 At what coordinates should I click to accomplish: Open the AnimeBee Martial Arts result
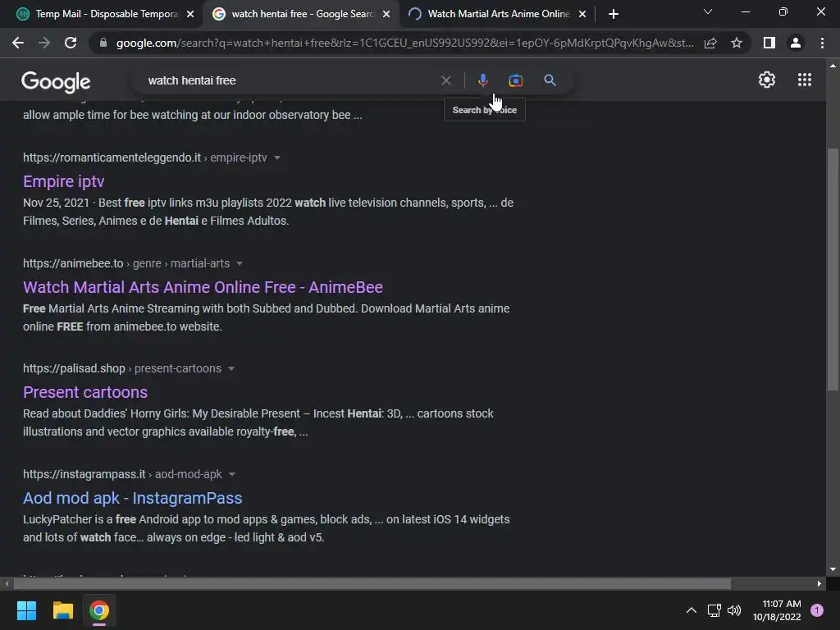[x=203, y=287]
